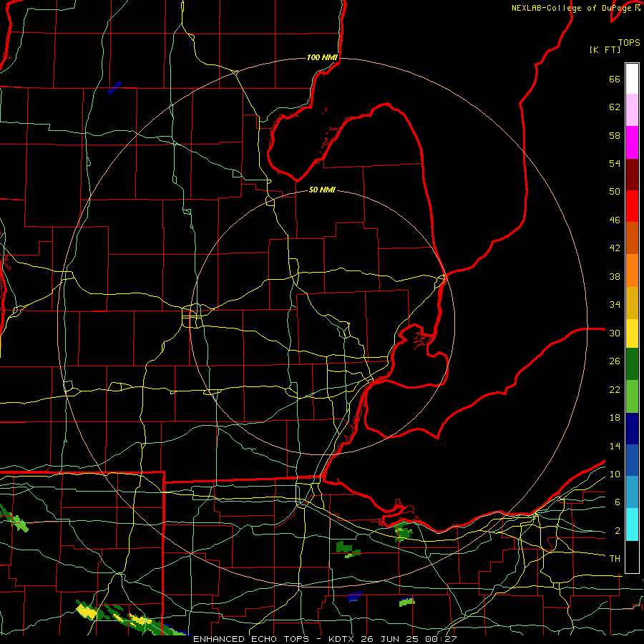Click the "50" legend value
The width and height of the screenshot is (644, 644).
(x=615, y=192)
